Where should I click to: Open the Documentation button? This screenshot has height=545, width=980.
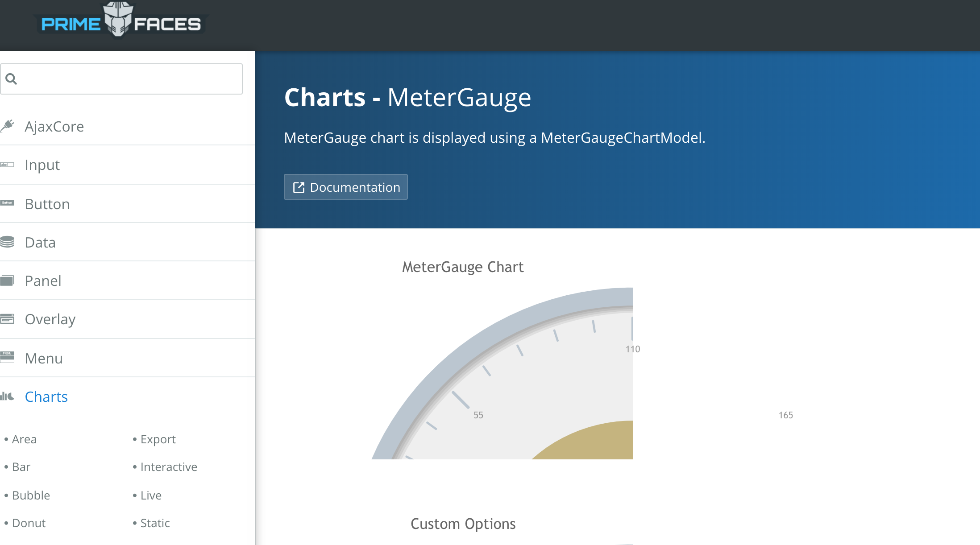click(x=346, y=187)
